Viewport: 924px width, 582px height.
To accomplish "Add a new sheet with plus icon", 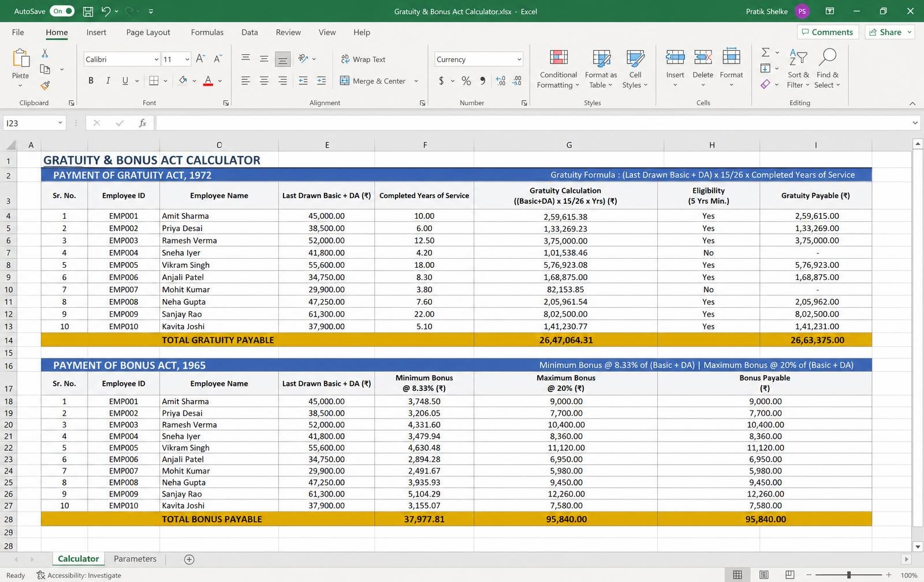I will point(189,559).
